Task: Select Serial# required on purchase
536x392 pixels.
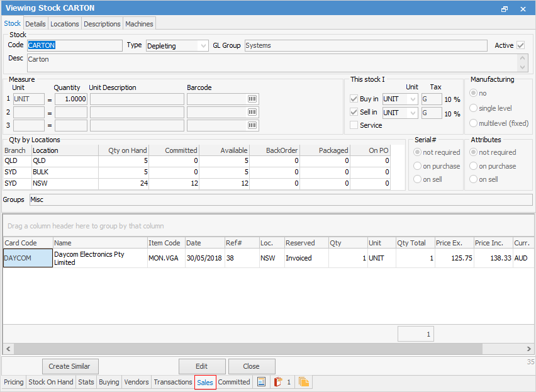Action: click(417, 165)
